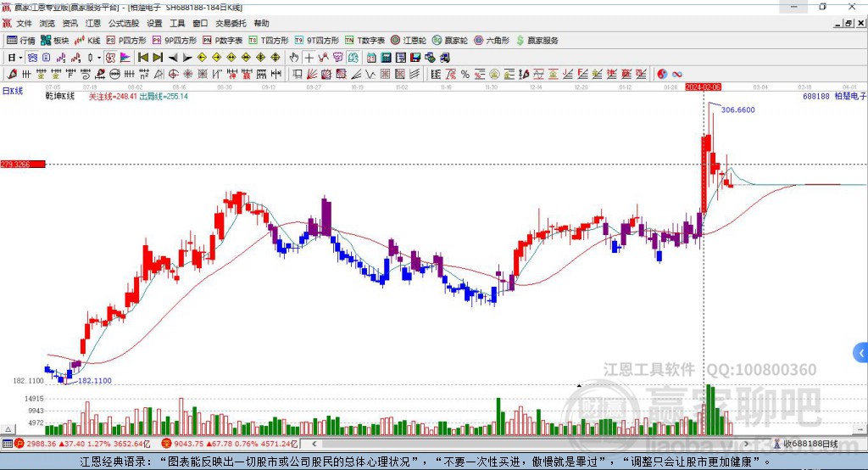The width and height of the screenshot is (868, 470).
Task: Open the 资讯 menu
Action: pyautogui.click(x=70, y=23)
